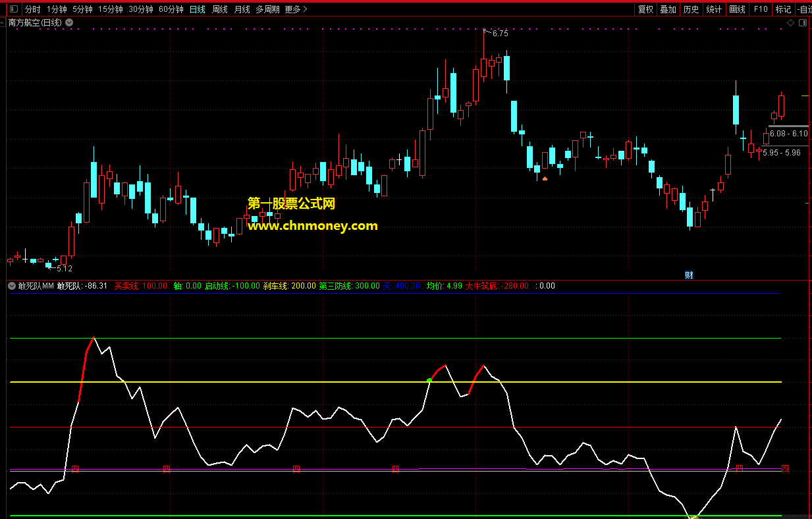Click the last red 四 marker at right edge
Image resolution: width=812 pixels, height=519 pixels.
click(x=785, y=468)
